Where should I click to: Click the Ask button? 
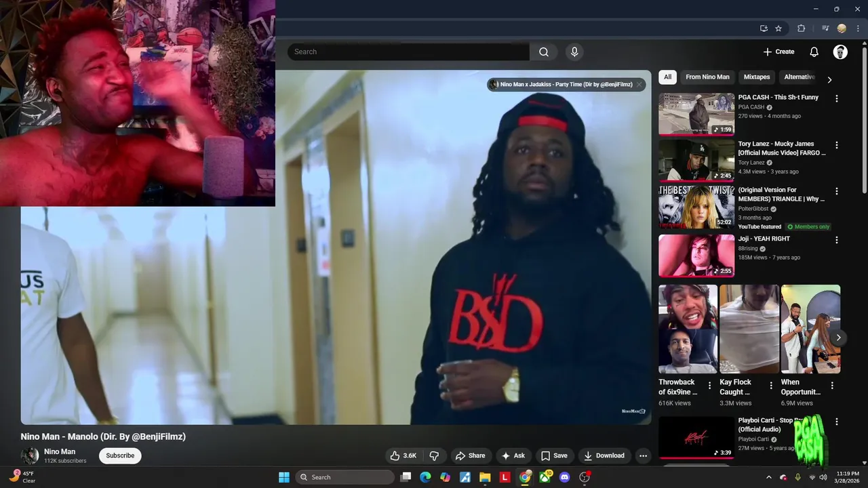pyautogui.click(x=513, y=455)
